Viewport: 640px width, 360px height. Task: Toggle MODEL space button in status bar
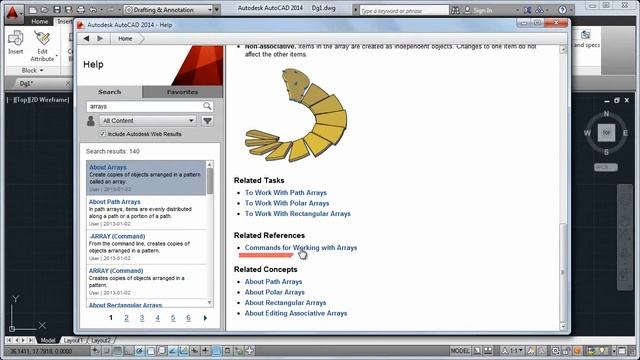(460, 351)
